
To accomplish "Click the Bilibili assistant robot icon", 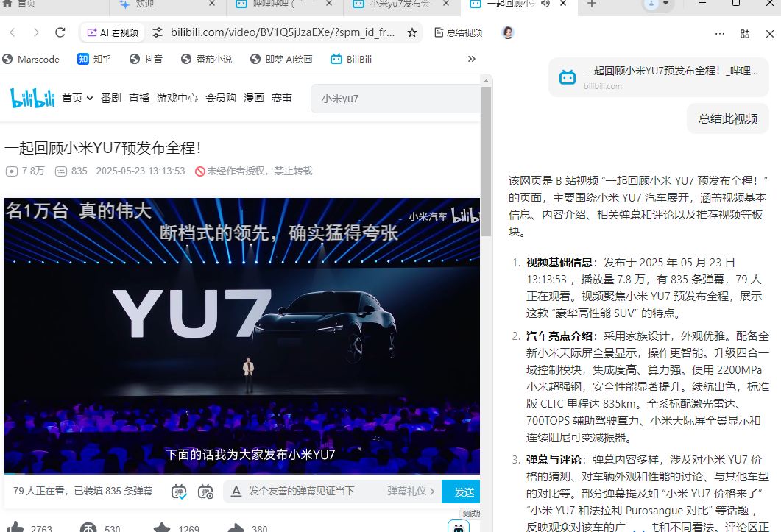I will tap(459, 526).
